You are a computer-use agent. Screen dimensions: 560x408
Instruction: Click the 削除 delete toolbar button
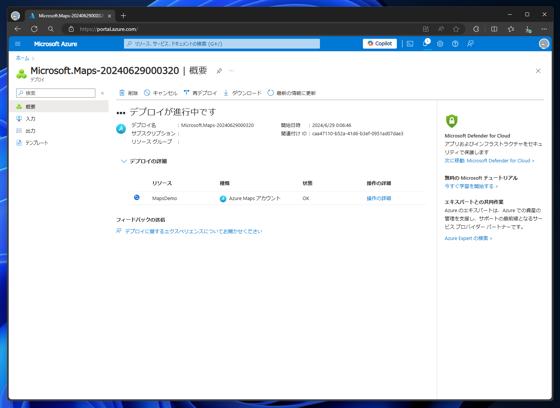click(x=128, y=93)
